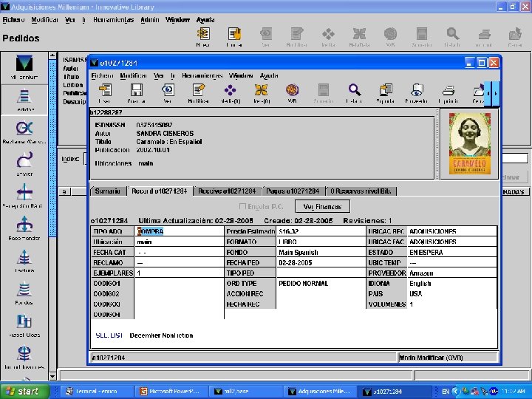Toggle the Encolar P.C. checkbox

point(242,206)
